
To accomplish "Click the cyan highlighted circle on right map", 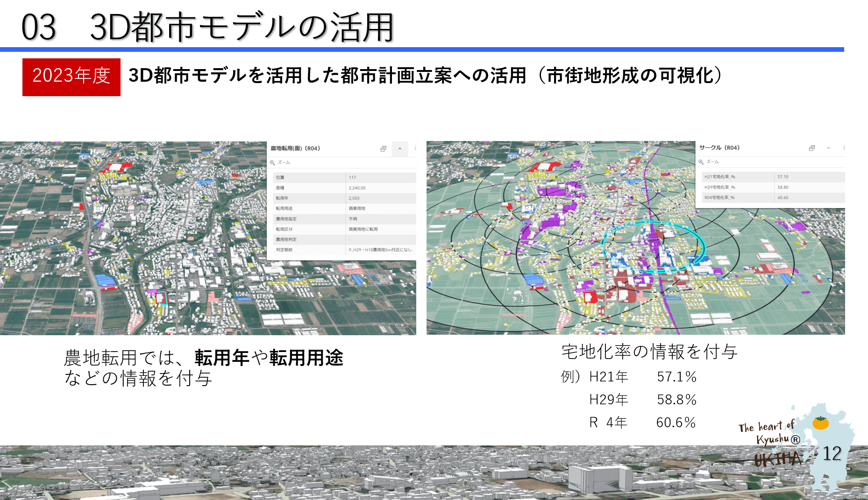I will tap(653, 246).
